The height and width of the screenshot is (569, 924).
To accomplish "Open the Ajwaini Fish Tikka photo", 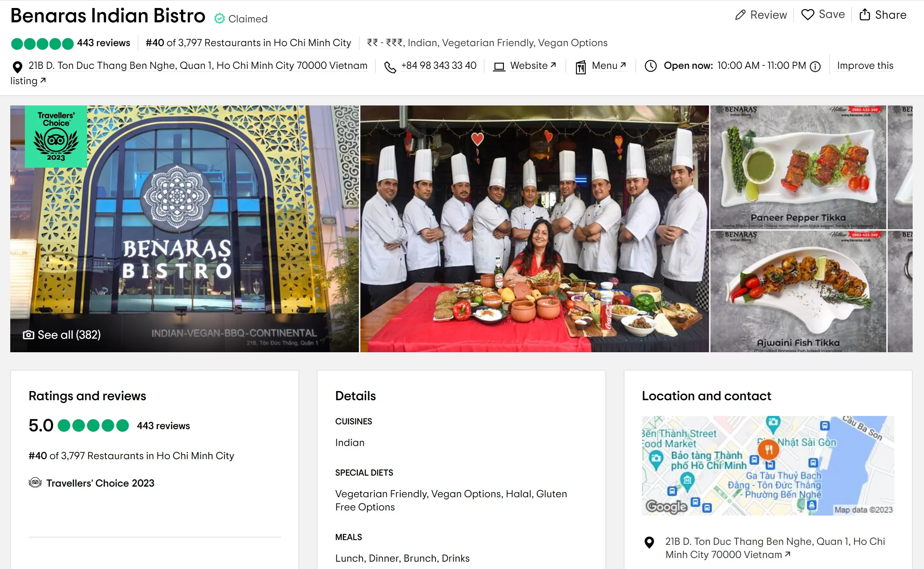I will [x=798, y=292].
